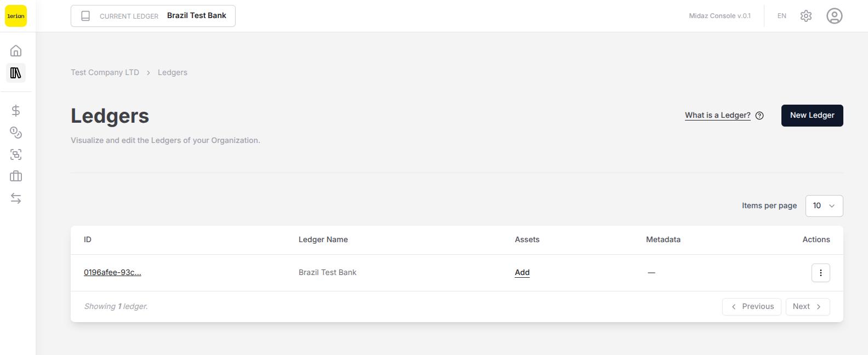The height and width of the screenshot is (355, 868).
Task: Click the Ledgers page heading
Action: 110,116
